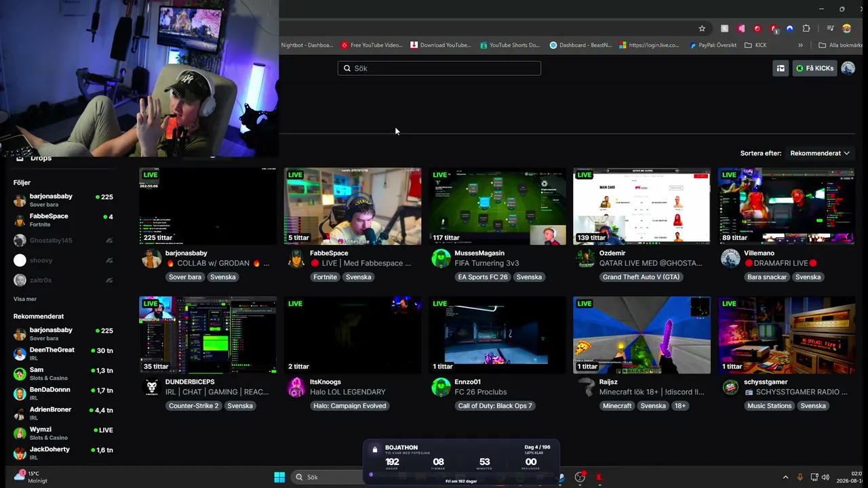Open the Sortera efter Rekommenderat dropdown
The image size is (868, 488).
(820, 153)
